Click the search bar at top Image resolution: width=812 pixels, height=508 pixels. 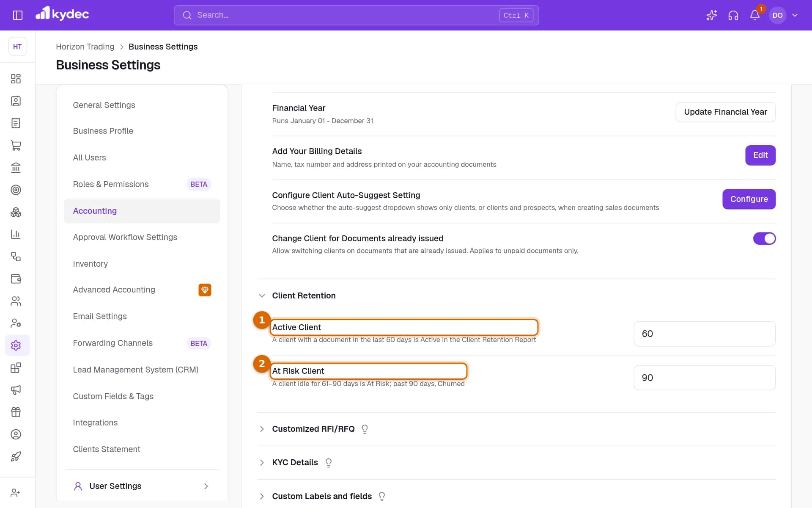coord(356,15)
